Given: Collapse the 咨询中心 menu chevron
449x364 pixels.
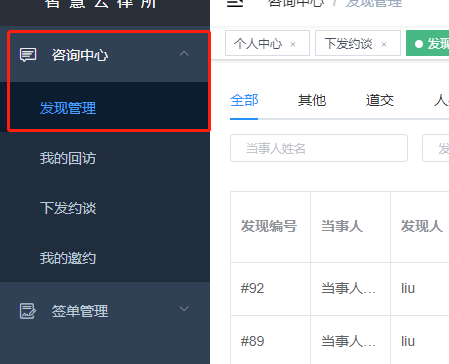Looking at the screenshot, I should coord(184,54).
